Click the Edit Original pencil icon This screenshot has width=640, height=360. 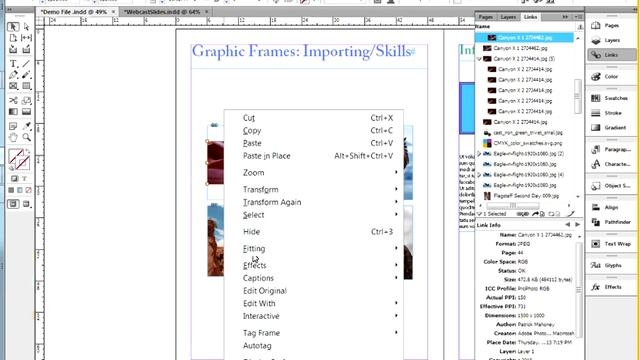[571, 214]
